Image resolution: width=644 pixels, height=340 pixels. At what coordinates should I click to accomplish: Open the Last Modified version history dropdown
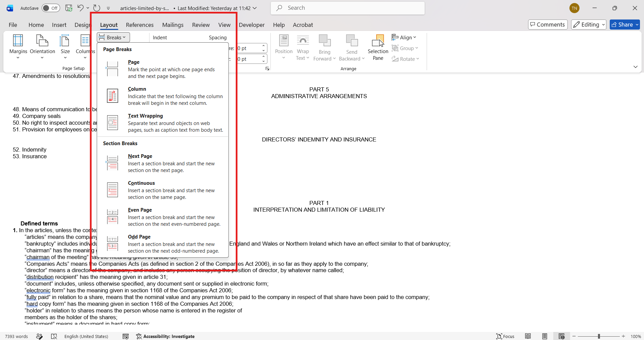click(x=254, y=8)
